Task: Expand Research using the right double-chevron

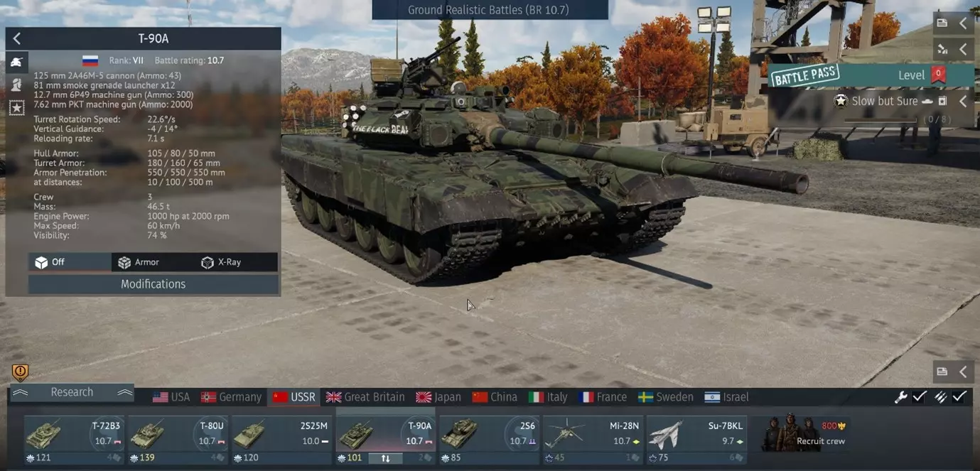Action: tap(125, 392)
